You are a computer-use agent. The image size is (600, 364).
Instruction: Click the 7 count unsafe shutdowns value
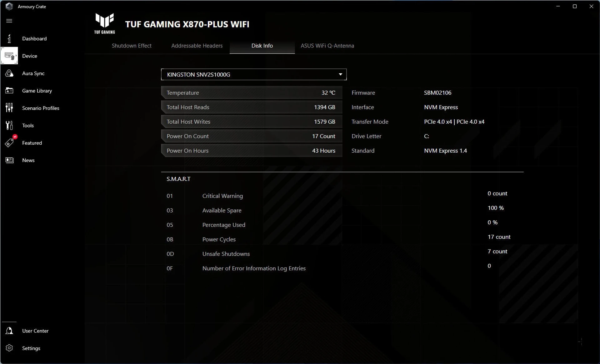[x=497, y=251]
